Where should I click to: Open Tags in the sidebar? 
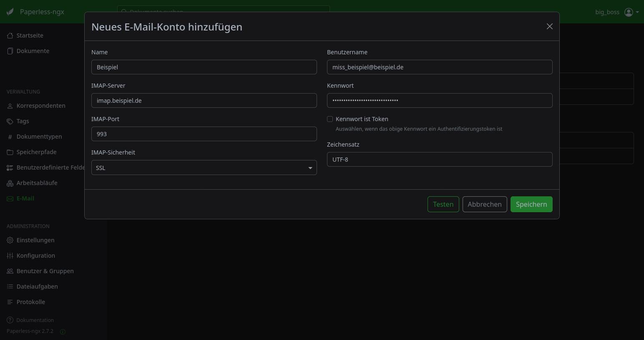pyautogui.click(x=23, y=121)
